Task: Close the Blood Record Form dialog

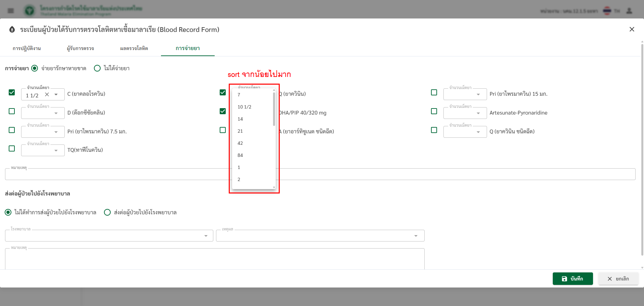Action: click(632, 30)
